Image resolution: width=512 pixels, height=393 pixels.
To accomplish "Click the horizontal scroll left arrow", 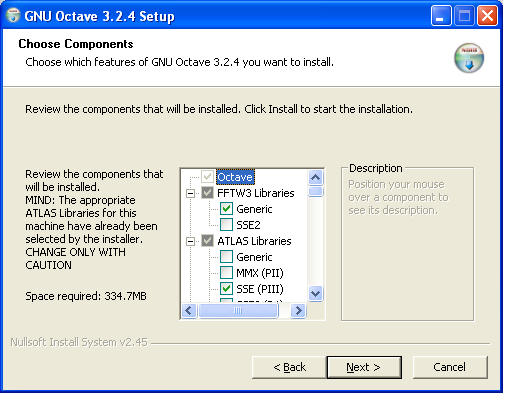I will pyautogui.click(x=189, y=311).
